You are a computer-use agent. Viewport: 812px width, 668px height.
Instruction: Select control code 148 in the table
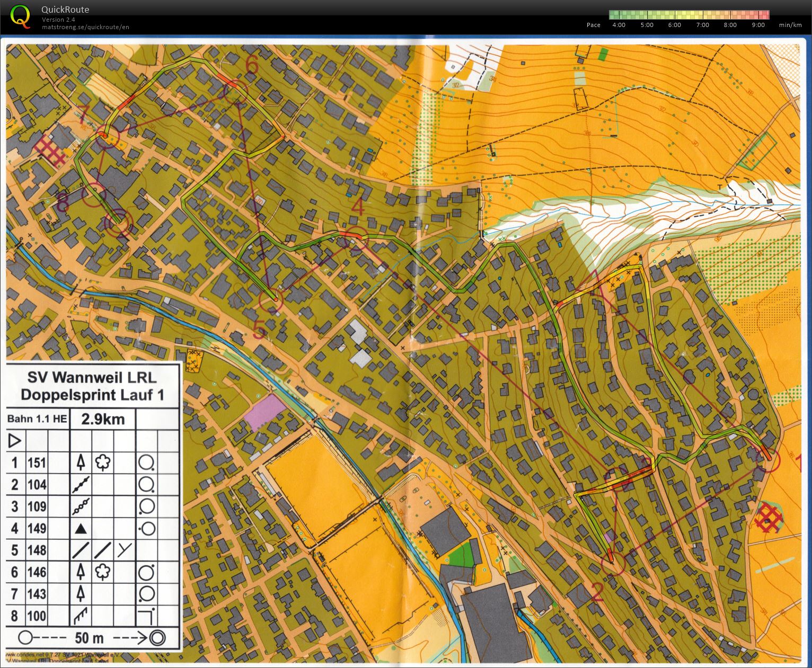tap(37, 550)
